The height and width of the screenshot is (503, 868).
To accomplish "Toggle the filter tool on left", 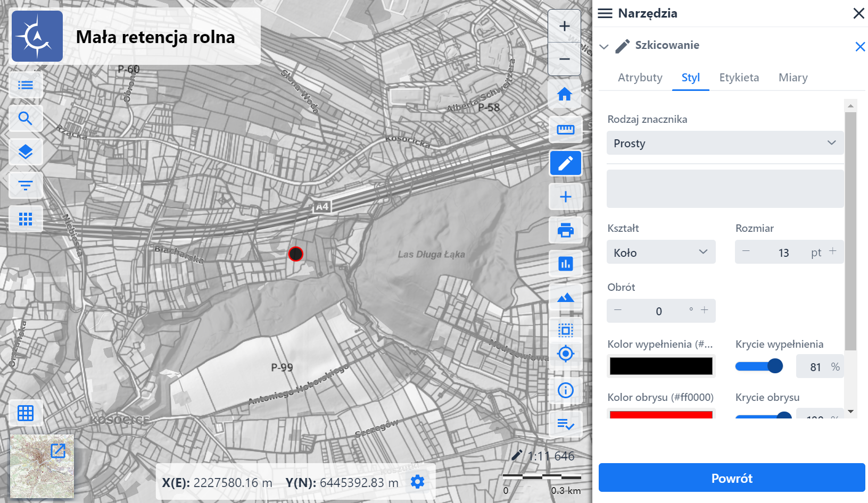I will point(26,185).
